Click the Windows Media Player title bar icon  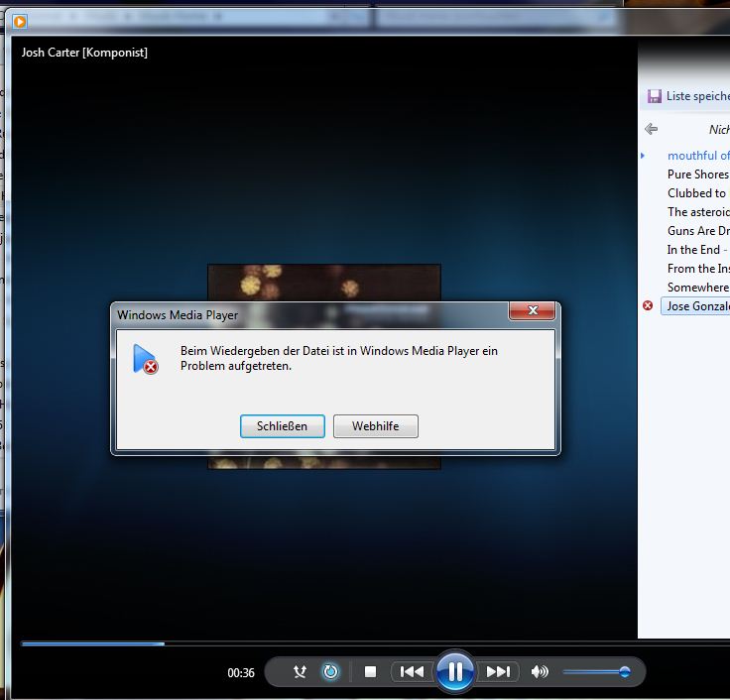20,22
